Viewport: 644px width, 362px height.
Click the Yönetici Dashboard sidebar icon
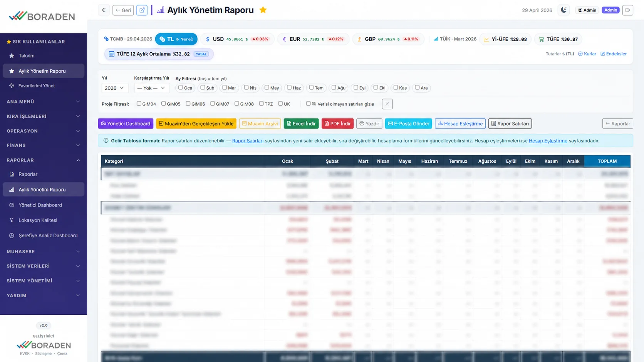point(12,205)
